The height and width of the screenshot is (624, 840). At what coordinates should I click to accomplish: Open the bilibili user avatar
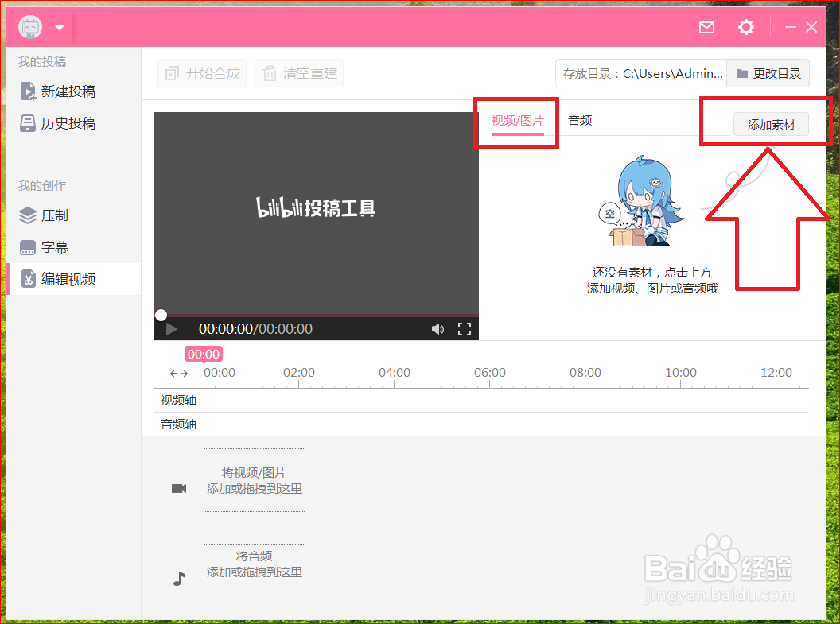click(x=30, y=27)
